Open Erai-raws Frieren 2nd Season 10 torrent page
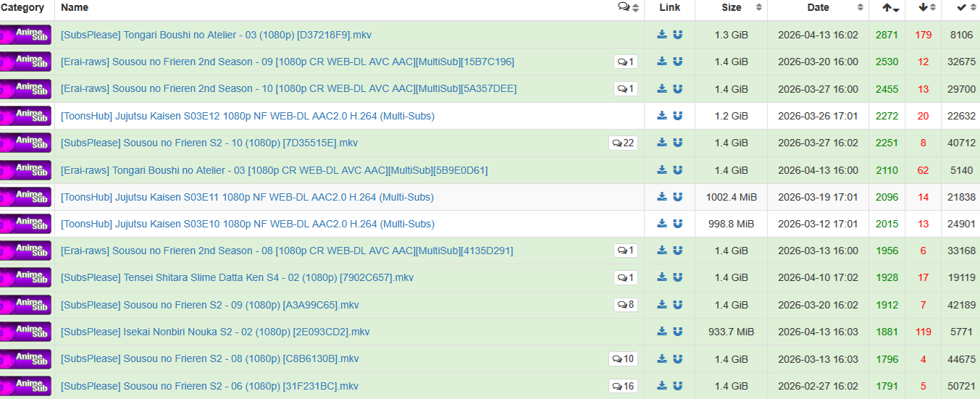This screenshot has height=399, width=980. pos(289,89)
